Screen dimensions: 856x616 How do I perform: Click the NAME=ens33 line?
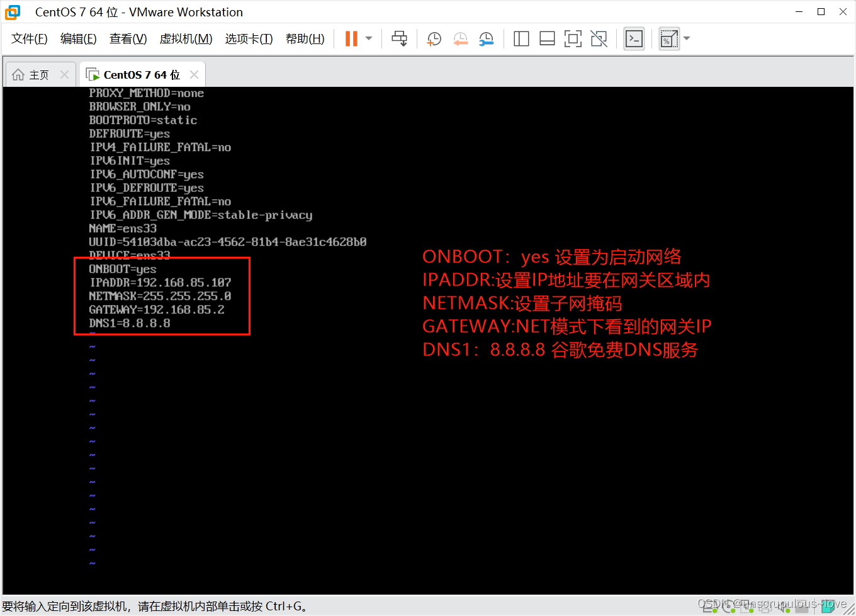click(123, 228)
